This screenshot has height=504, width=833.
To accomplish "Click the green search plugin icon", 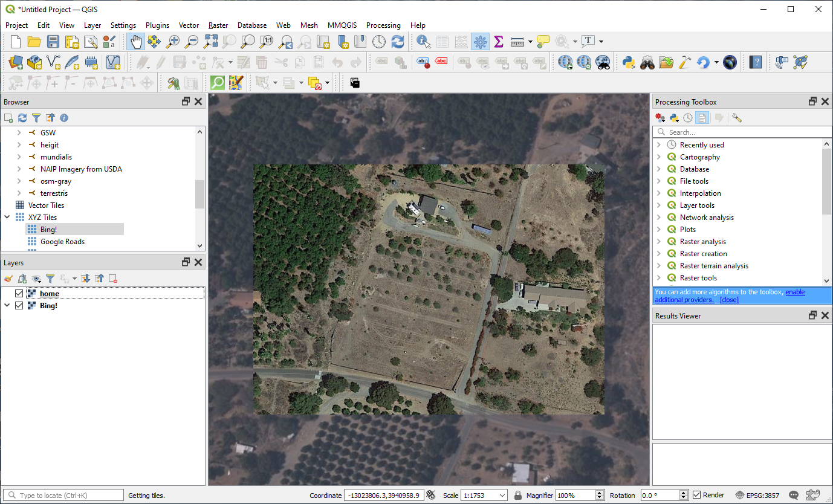I will (218, 82).
